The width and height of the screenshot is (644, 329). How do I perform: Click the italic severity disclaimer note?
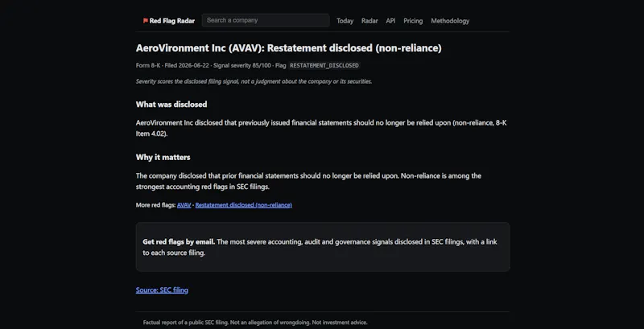[x=254, y=81]
